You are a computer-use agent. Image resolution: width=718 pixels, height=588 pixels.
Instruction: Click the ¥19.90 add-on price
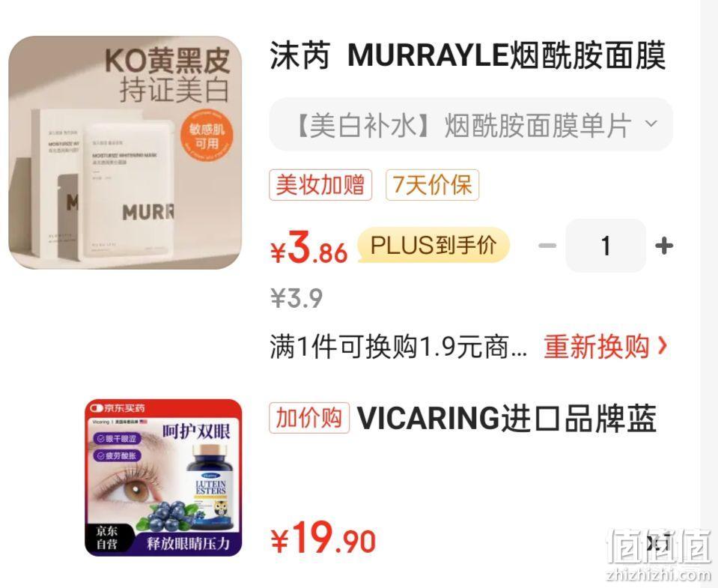click(323, 539)
